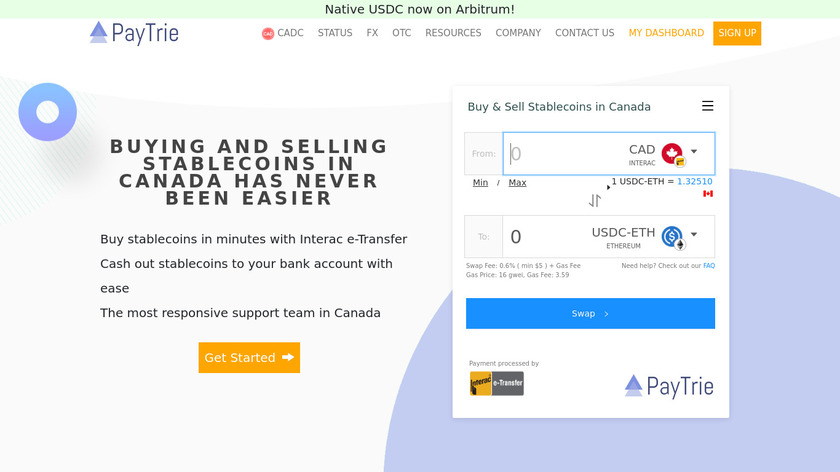Select the Max amount link

[517, 183]
